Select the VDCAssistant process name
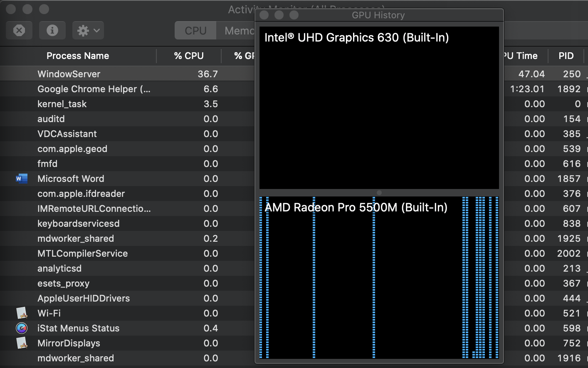The width and height of the screenshot is (588, 368). click(x=67, y=134)
